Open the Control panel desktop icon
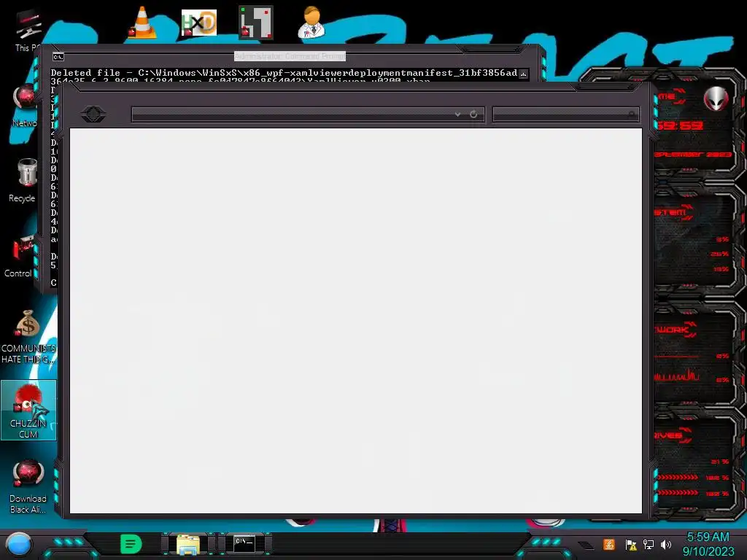Viewport: 747px width, 560px height. [21, 257]
